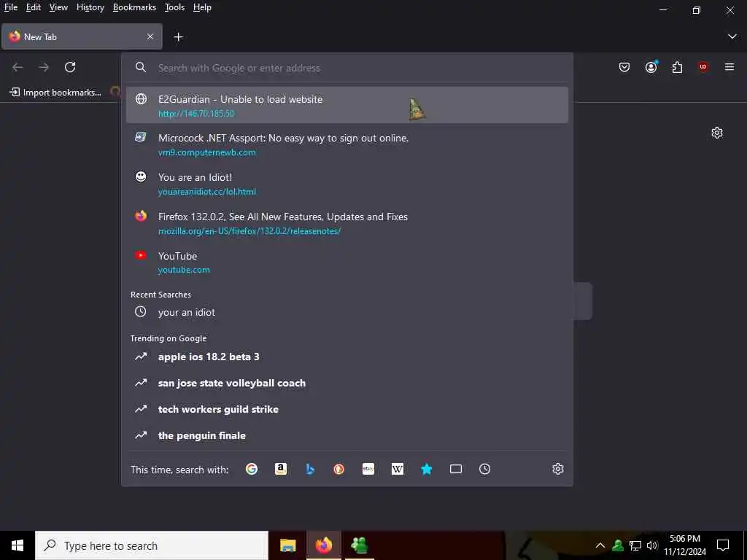Select the New Tab tab
Image resolution: width=747 pixels, height=560 pixels.
coord(82,36)
